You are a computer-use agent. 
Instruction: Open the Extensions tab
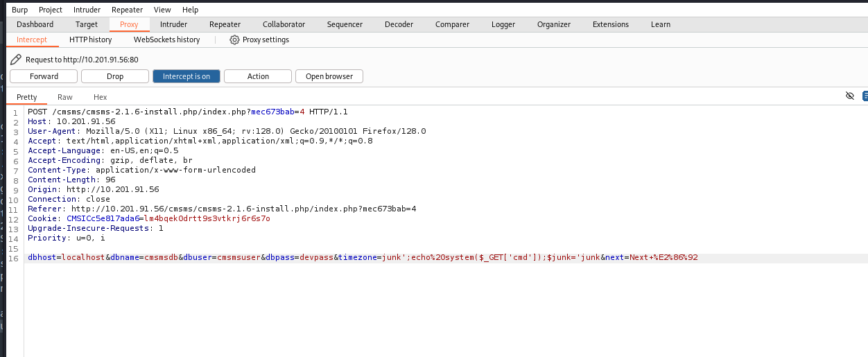pos(611,24)
